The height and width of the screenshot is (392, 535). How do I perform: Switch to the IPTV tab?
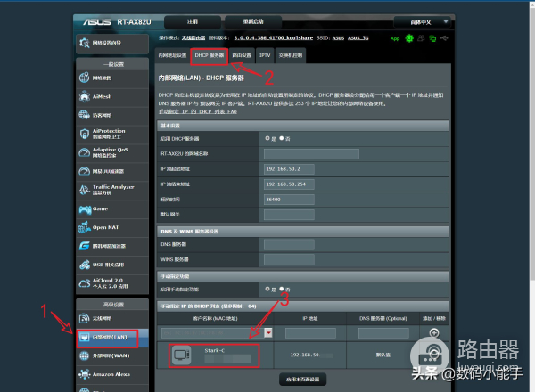(x=265, y=55)
